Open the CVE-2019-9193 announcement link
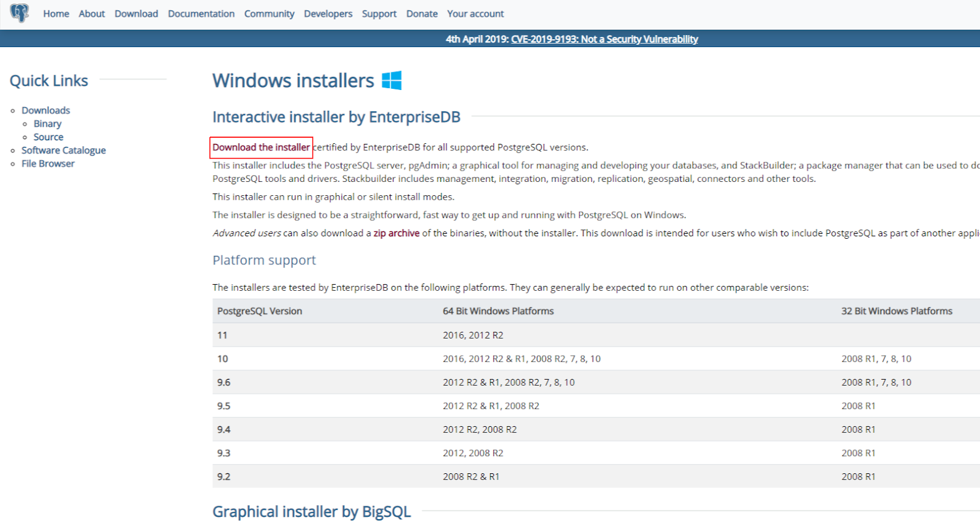 coord(605,39)
